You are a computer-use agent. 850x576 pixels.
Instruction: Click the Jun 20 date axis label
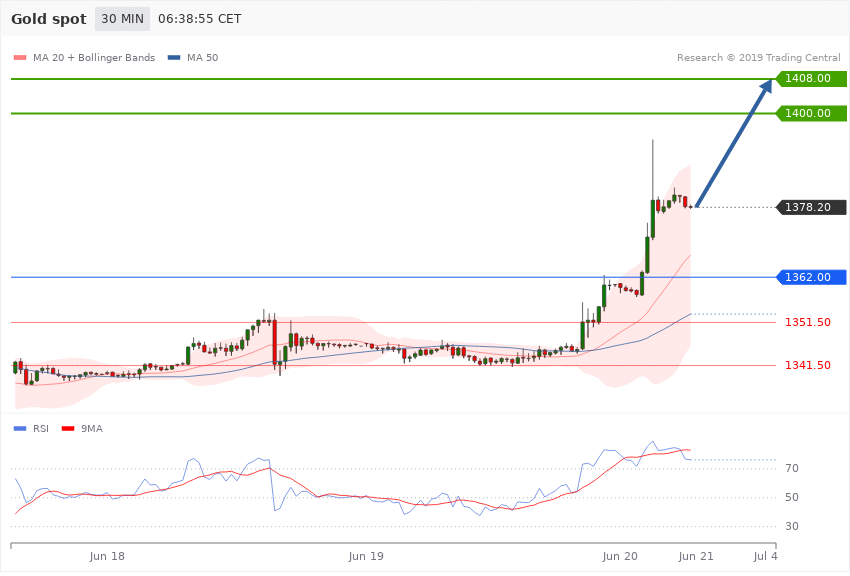(x=620, y=556)
